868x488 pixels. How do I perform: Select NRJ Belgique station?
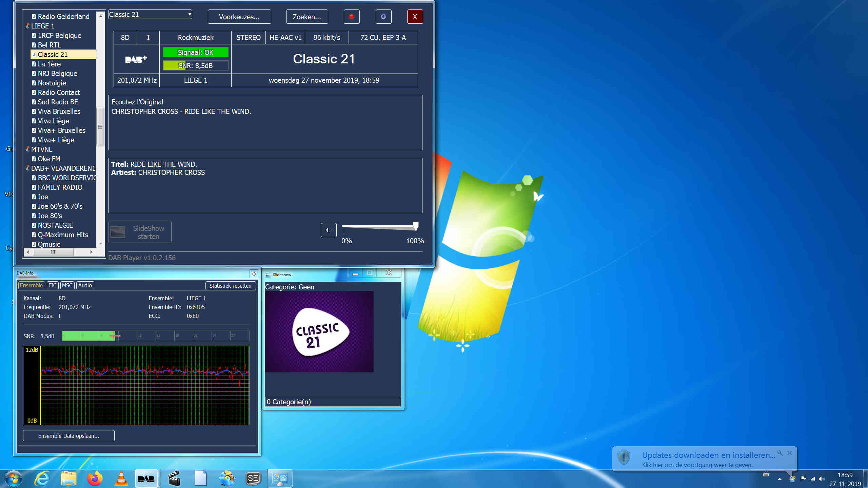click(57, 73)
